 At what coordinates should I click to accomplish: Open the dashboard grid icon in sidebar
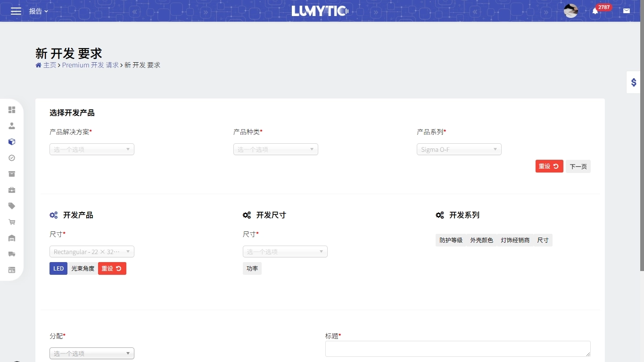coord(12,110)
